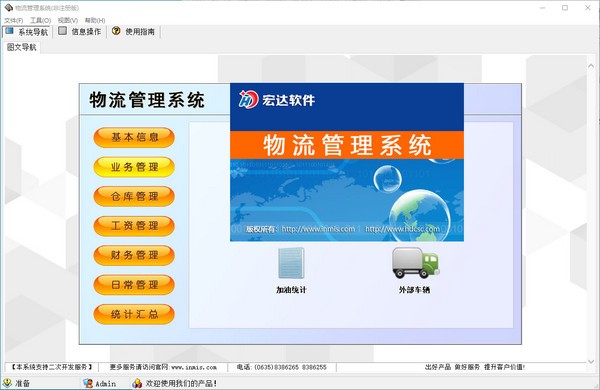Screen dimensions: 600x390
Task: Open the 统计汇总 section
Action: [134, 314]
